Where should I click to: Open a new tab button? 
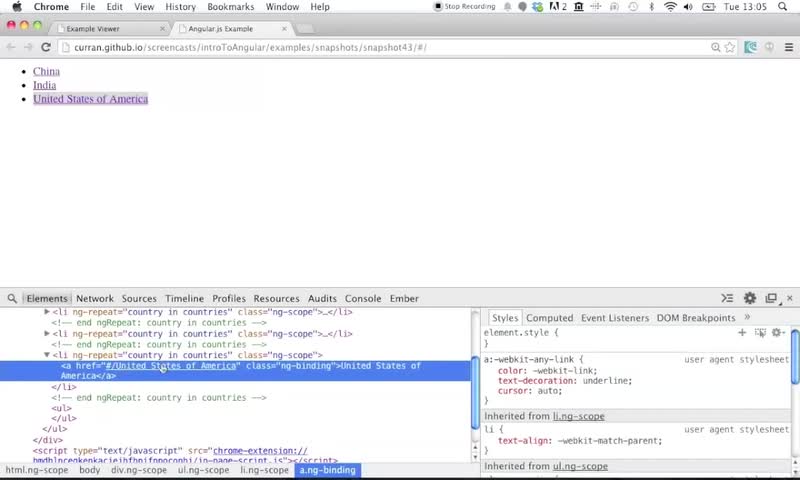(x=305, y=29)
